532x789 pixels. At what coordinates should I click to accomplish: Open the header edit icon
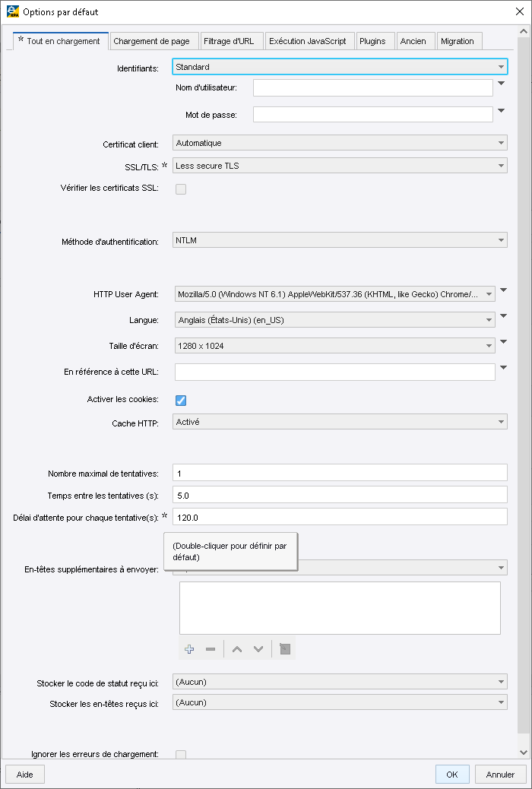pos(283,648)
